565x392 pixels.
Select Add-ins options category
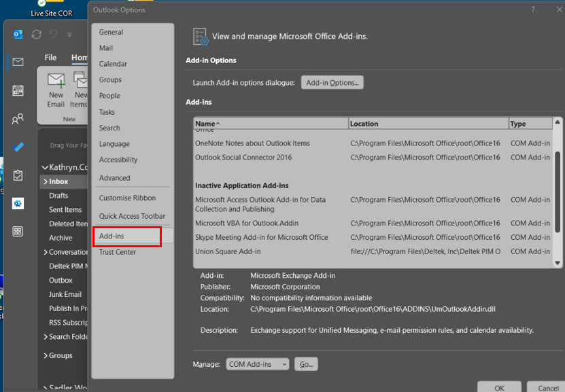pyautogui.click(x=133, y=236)
